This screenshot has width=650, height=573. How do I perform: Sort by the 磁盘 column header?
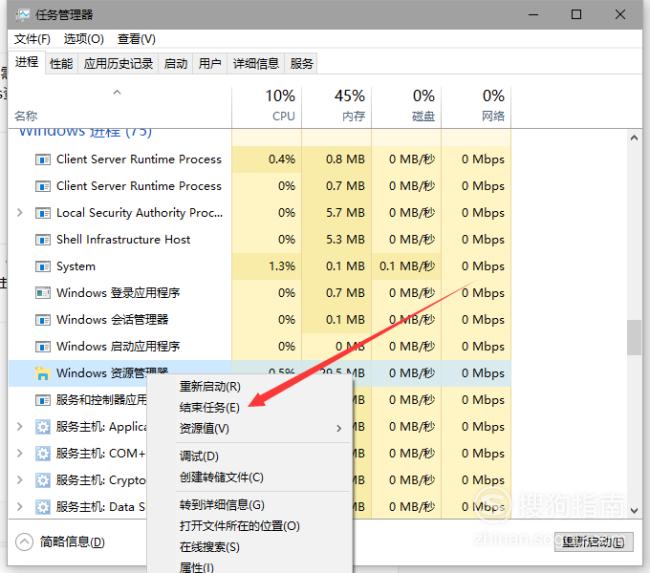click(x=407, y=107)
